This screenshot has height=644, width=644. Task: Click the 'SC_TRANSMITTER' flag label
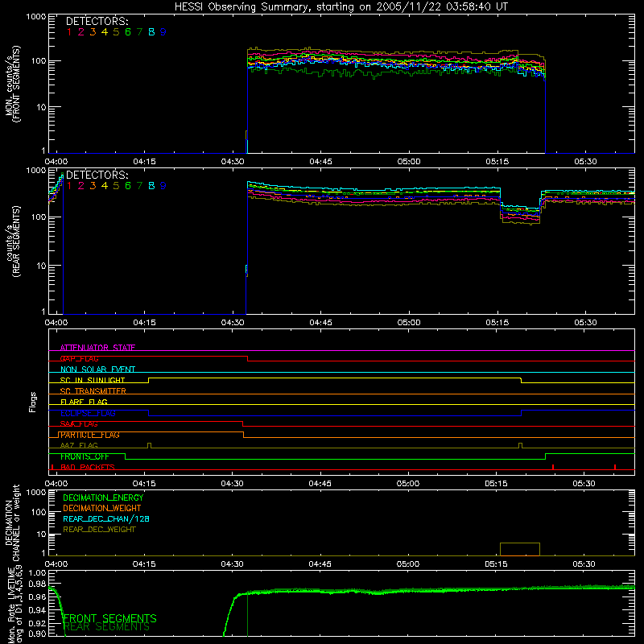pyautogui.click(x=93, y=391)
